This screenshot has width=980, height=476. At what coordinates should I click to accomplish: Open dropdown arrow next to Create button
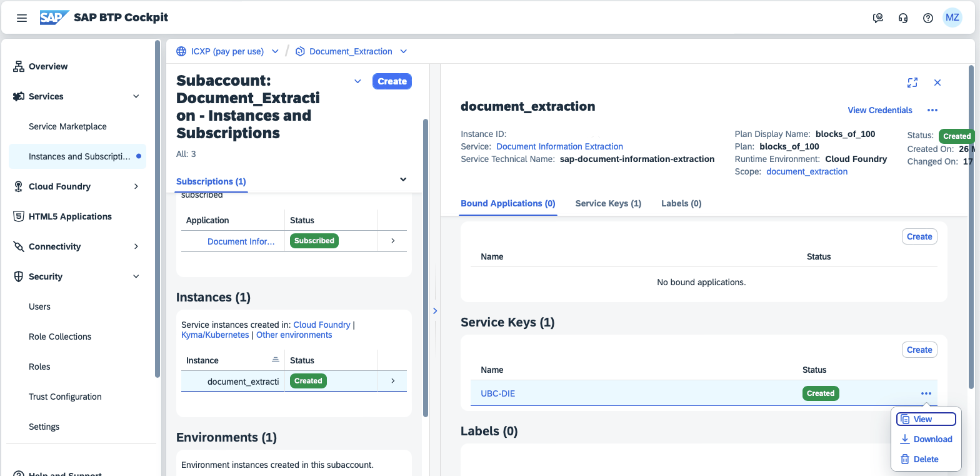[x=357, y=81]
